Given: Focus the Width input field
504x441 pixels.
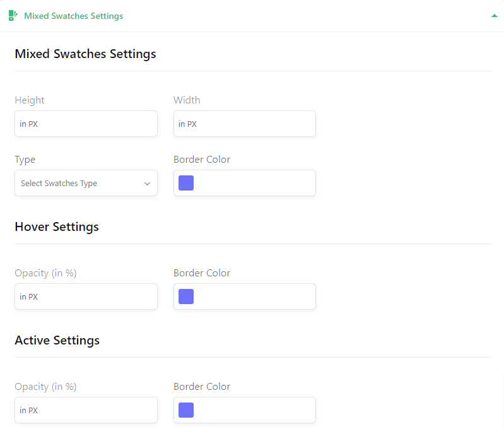Looking at the screenshot, I should pyautogui.click(x=245, y=124).
